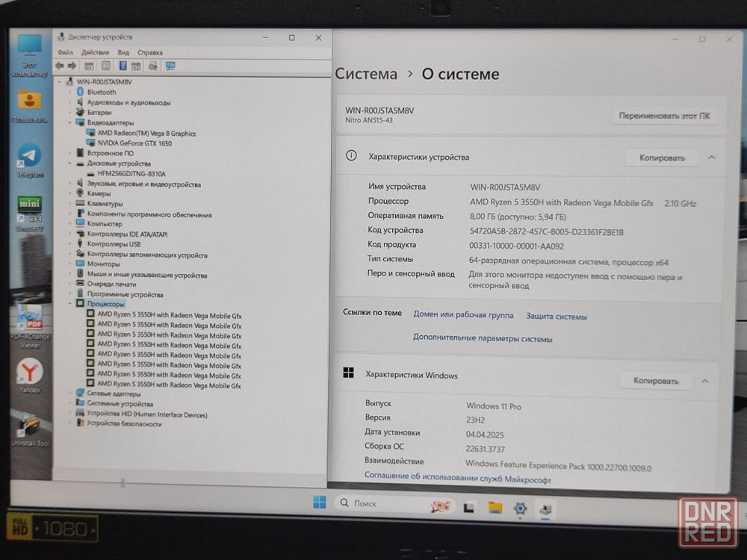Click the Back arrow in Device Manager toolbar
The height and width of the screenshot is (560, 747).
click(x=60, y=66)
